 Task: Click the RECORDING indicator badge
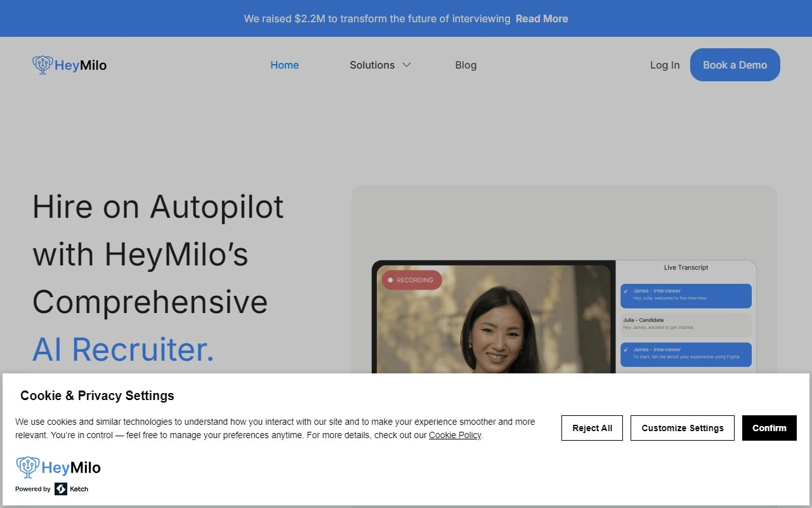tap(412, 280)
